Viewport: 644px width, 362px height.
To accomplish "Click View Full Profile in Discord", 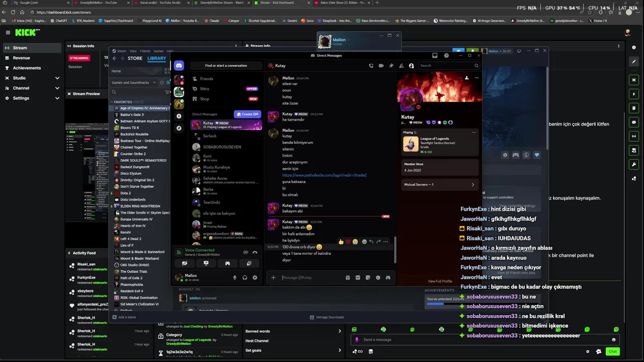I will 440,281.
